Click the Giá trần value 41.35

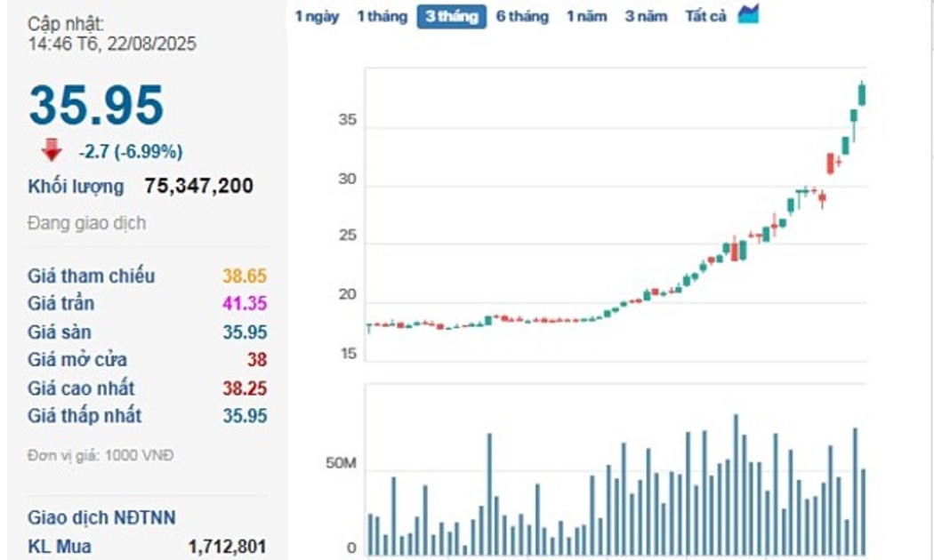click(x=245, y=304)
